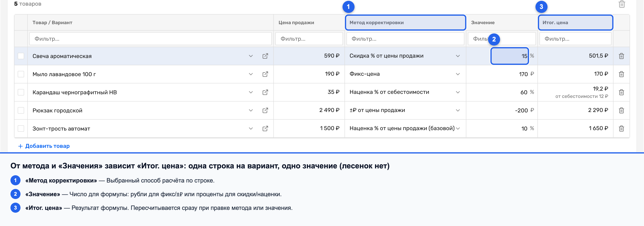Expand variant chevron for Мыло лавандовое
This screenshot has width=644, height=226.
[x=251, y=74]
